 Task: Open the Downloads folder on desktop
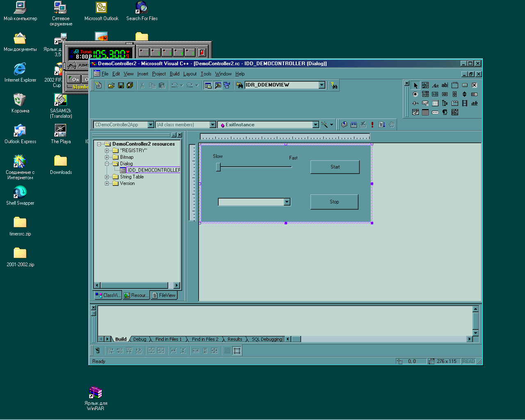click(x=61, y=165)
